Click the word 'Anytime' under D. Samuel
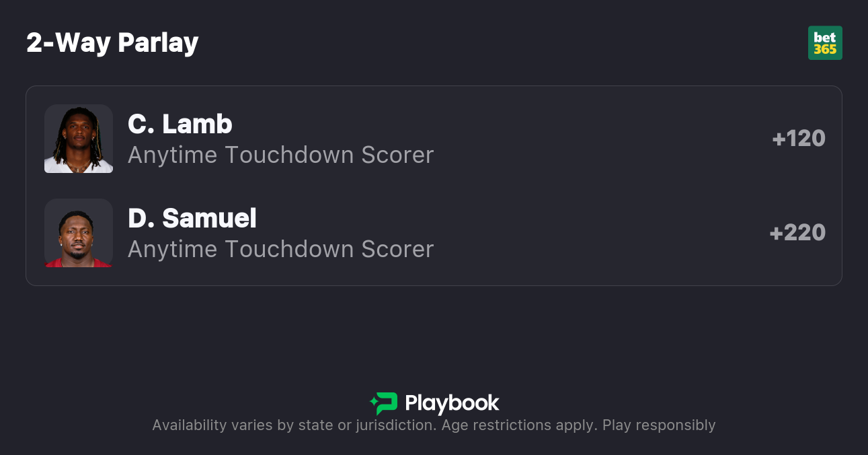 click(x=172, y=249)
